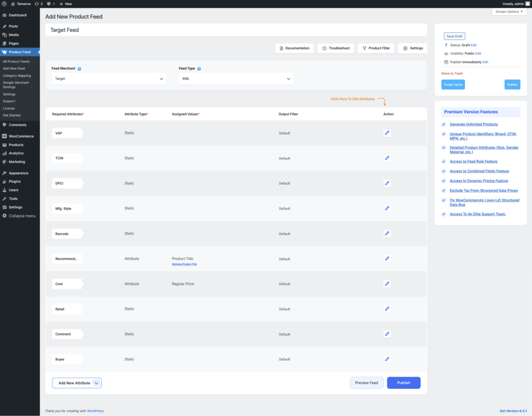Edit the Comment attribute row

[387, 334]
